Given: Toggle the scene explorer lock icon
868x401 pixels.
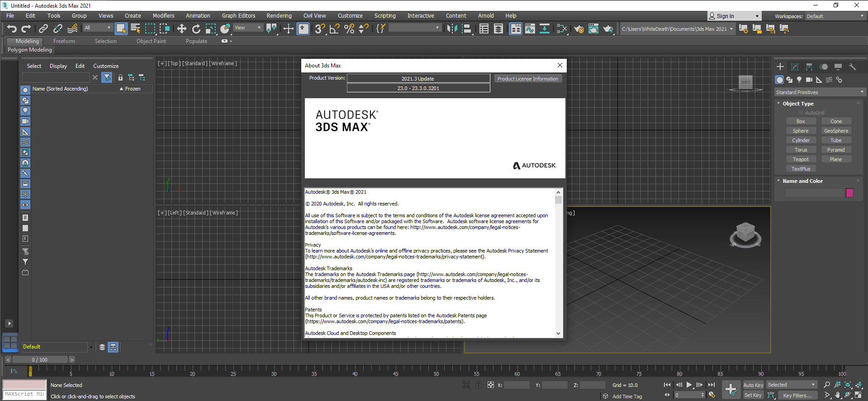Looking at the screenshot, I should 120,78.
